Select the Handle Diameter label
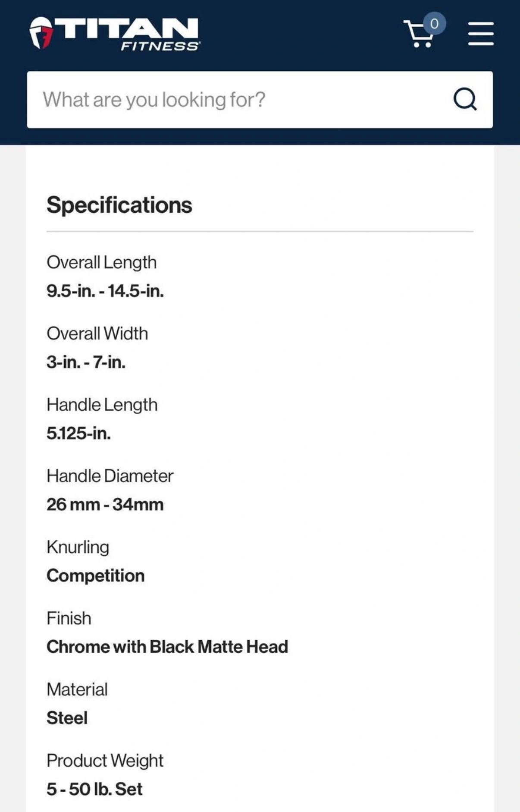This screenshot has width=520, height=812. click(x=110, y=476)
